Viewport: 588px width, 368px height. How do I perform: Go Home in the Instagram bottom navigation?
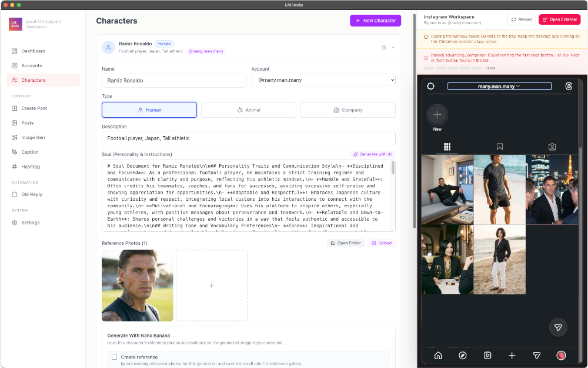(438, 355)
